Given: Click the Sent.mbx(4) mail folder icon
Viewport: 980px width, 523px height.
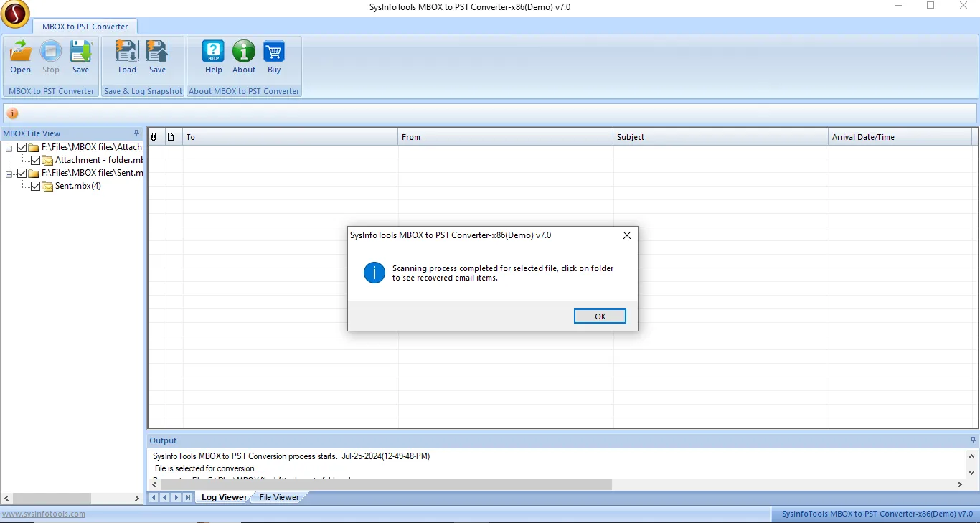Looking at the screenshot, I should pos(47,186).
